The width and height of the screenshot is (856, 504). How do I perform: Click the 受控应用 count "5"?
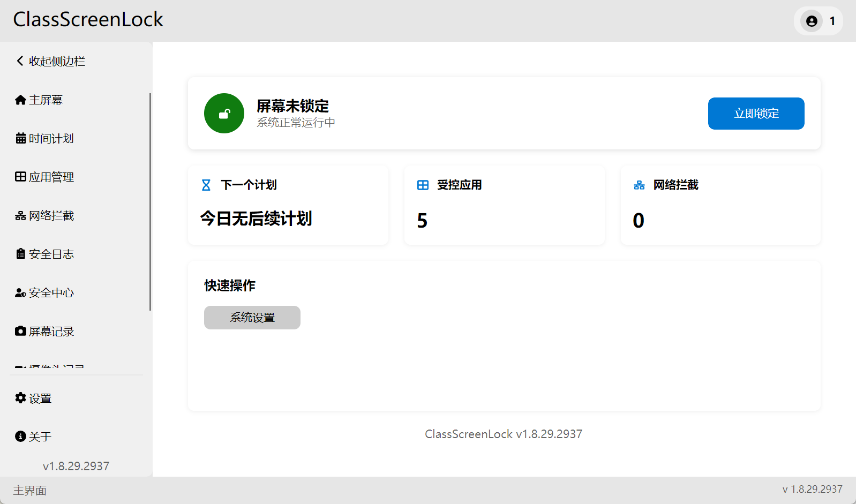point(422,221)
